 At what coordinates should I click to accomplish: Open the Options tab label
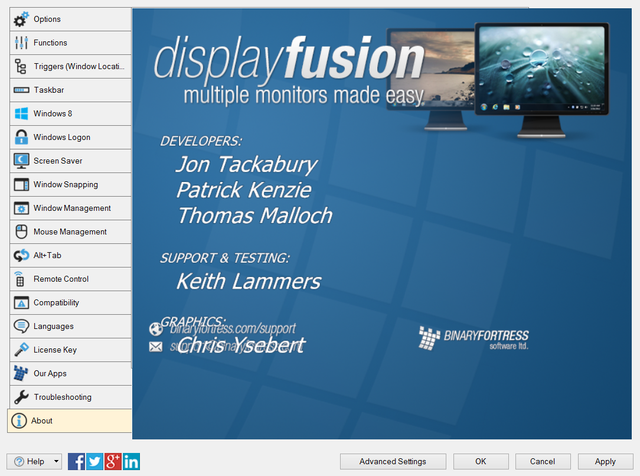tap(47, 19)
